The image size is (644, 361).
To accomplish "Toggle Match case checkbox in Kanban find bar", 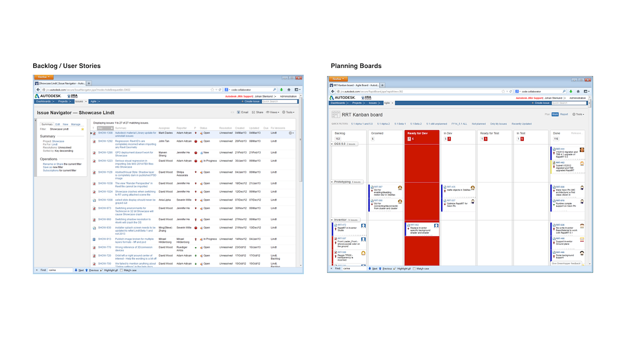I will 414,268.
